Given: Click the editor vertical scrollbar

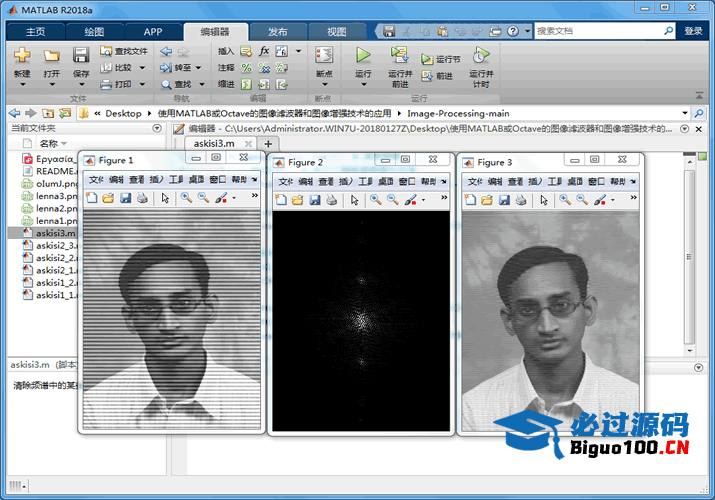Looking at the screenshot, I should click(x=689, y=258).
